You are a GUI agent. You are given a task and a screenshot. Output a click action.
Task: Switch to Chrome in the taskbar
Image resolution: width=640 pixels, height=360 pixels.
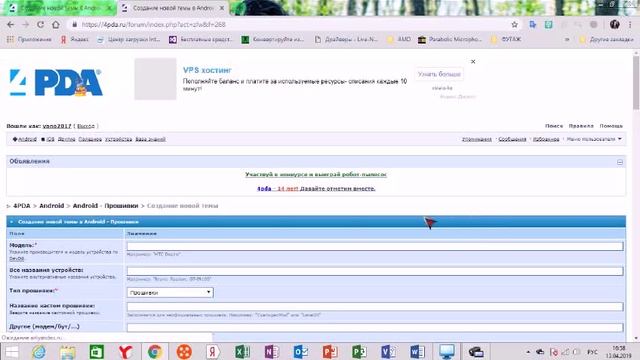pyautogui.click(x=155, y=352)
